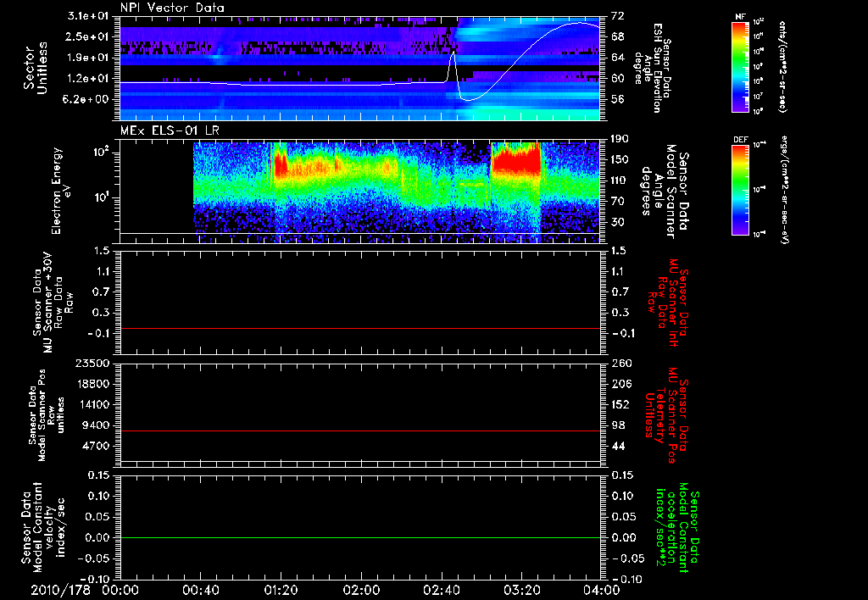Click the 152 telemetry tick label
The height and width of the screenshot is (600, 868).
620,404
